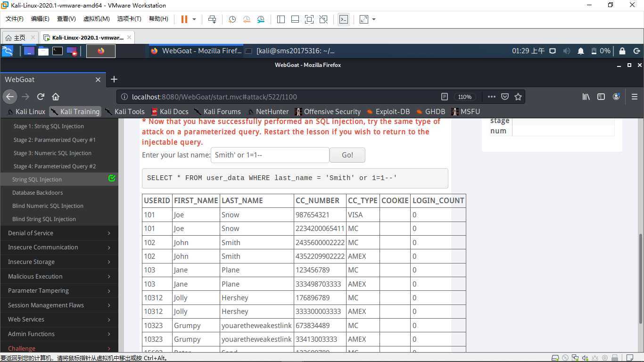Revert to the previous snapshot
Image resolution: width=644 pixels, height=362 pixels.
tap(247, 19)
